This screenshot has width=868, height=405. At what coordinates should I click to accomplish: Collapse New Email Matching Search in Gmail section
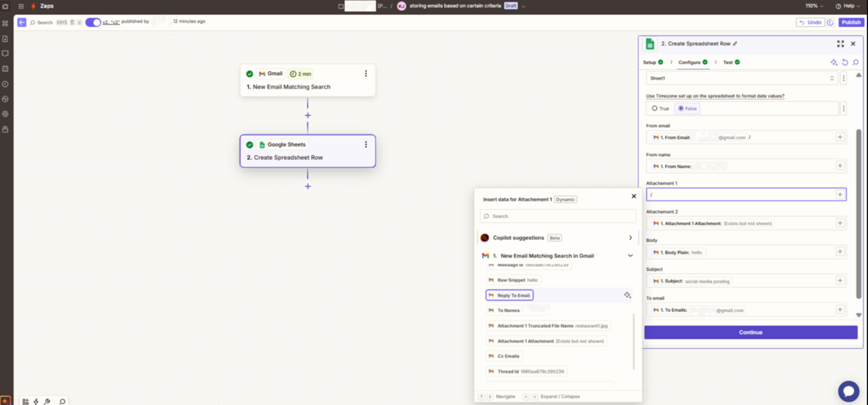tap(558, 256)
